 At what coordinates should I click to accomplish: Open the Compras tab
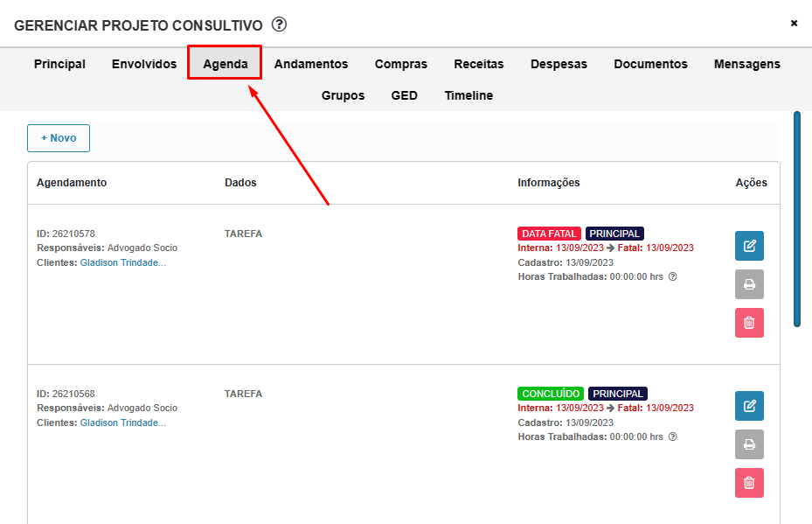[401, 64]
